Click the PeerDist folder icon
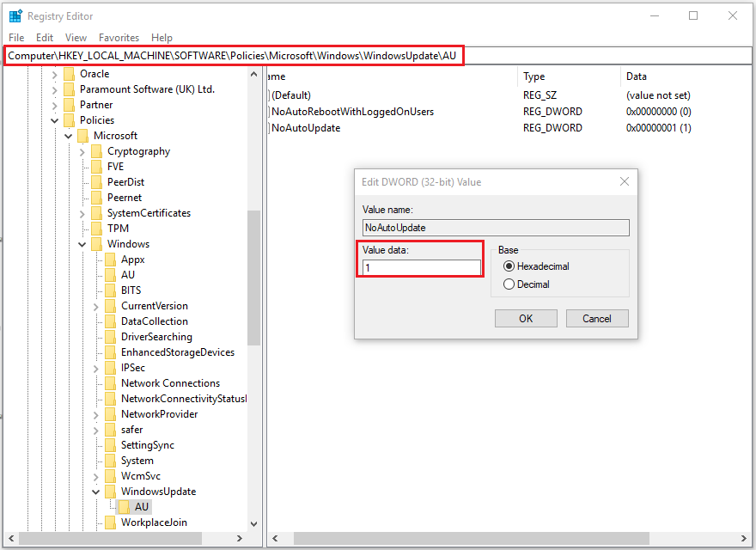The width and height of the screenshot is (756, 550). point(97,182)
